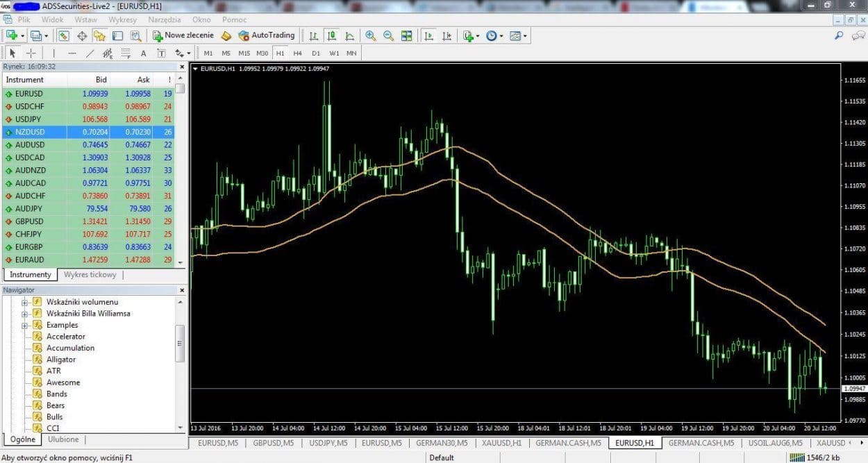
Task: Tile chart windows icon
Action: (x=407, y=35)
